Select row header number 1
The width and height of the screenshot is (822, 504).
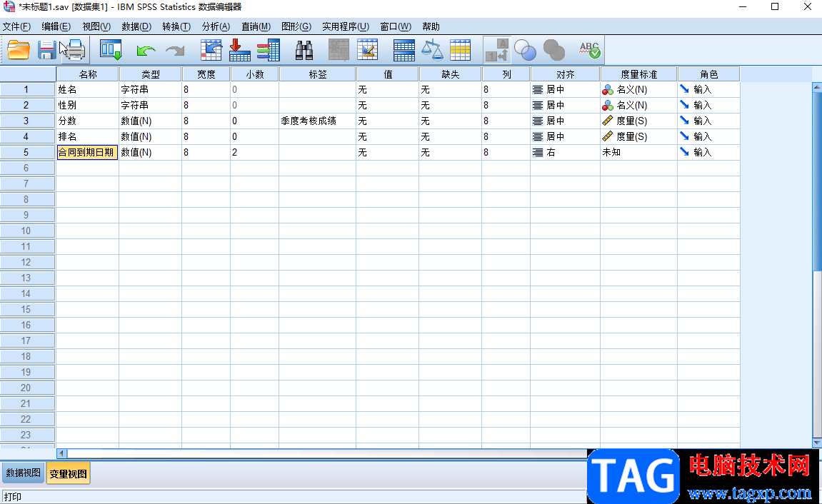pos(27,89)
